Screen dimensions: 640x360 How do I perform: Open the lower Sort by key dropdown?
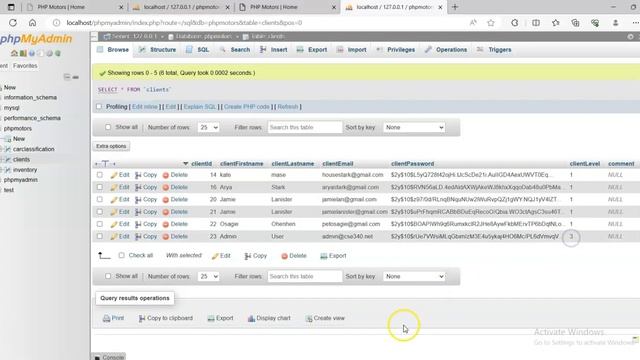tap(414, 276)
